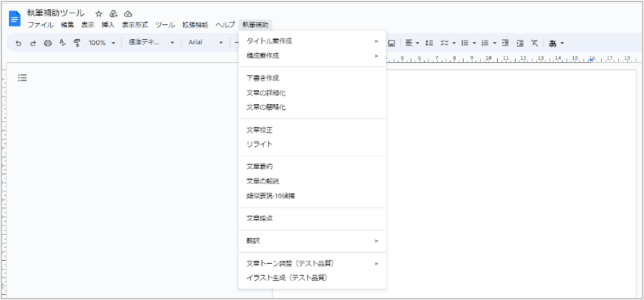Click the document title 執筆補助ツール
This screenshot has height=300, width=644.
coord(55,13)
